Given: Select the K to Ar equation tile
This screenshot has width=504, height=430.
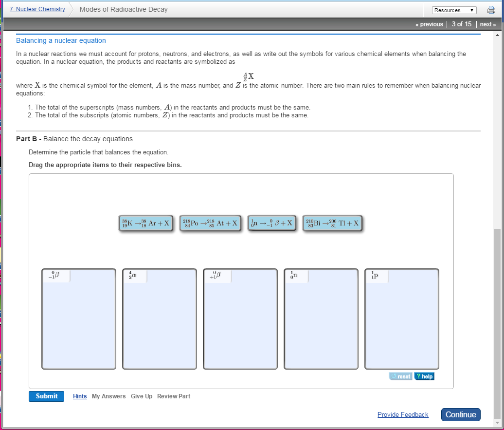Looking at the screenshot, I should click(x=145, y=224).
